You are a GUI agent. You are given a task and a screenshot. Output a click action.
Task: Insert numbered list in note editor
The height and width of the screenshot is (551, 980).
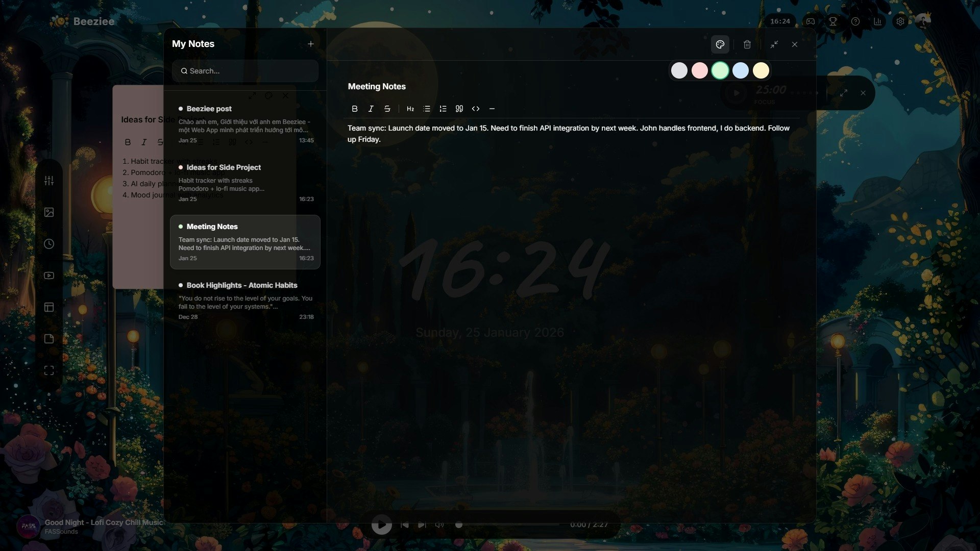(443, 109)
